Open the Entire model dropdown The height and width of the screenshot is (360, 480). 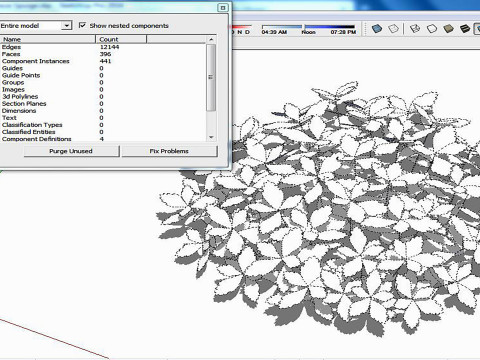(36, 26)
